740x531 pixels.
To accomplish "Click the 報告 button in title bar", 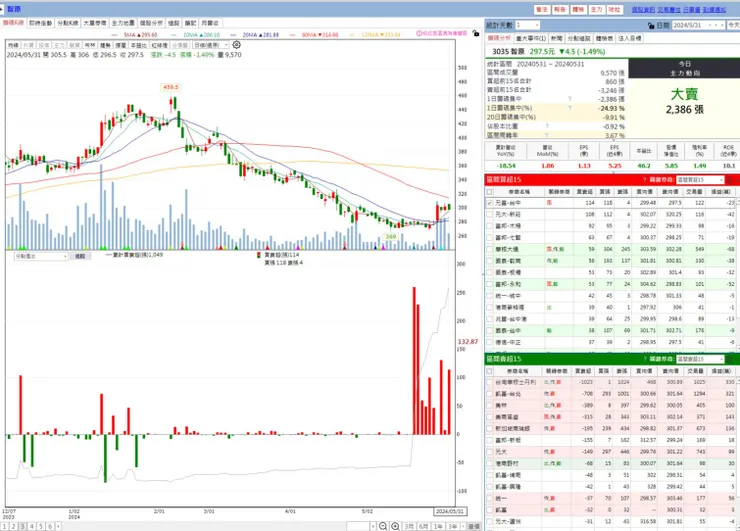I will pos(560,9).
